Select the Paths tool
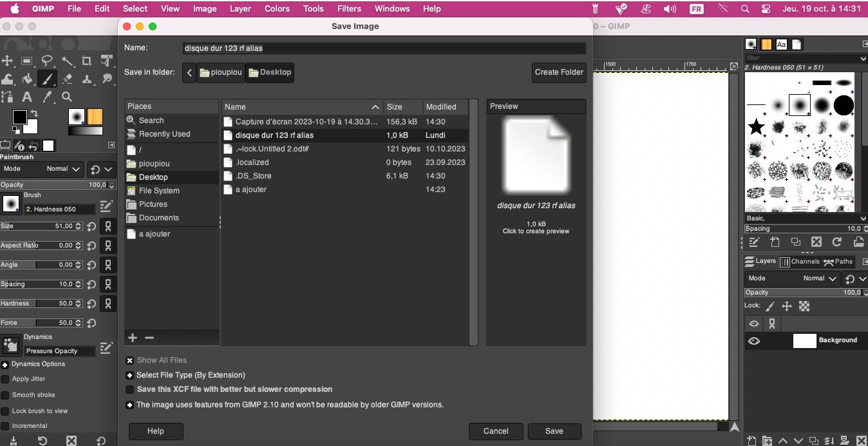868x446 pixels. [7, 97]
